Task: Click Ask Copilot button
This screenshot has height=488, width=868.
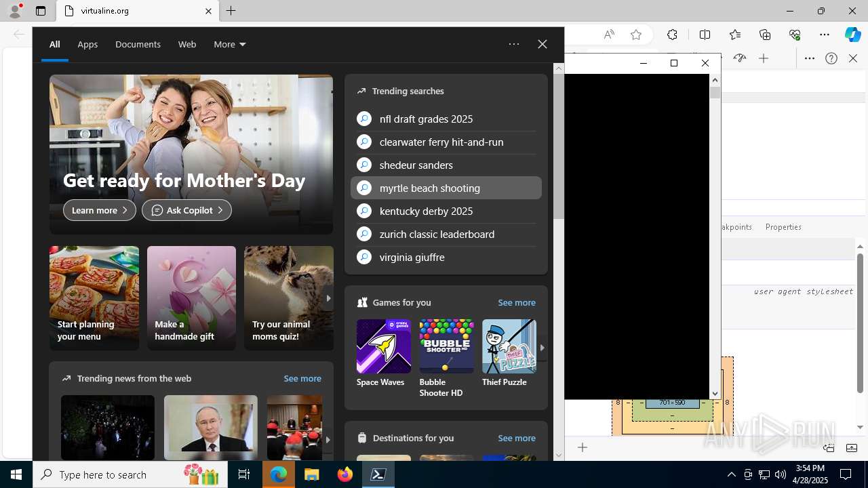Action: pos(186,210)
